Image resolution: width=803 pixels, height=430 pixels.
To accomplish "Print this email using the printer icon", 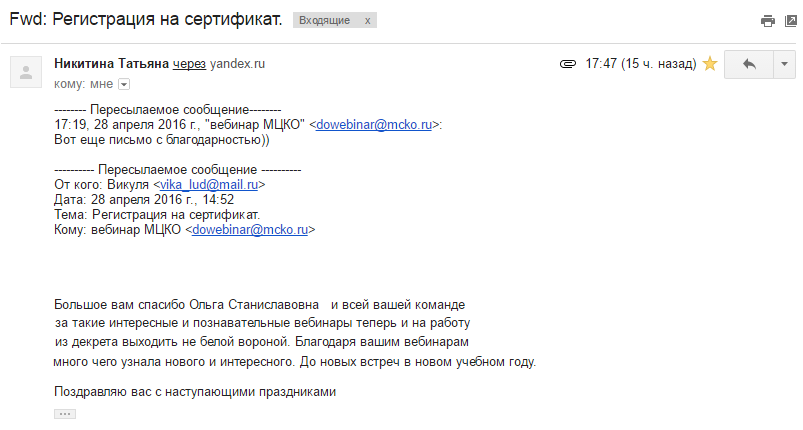I will coord(767,21).
